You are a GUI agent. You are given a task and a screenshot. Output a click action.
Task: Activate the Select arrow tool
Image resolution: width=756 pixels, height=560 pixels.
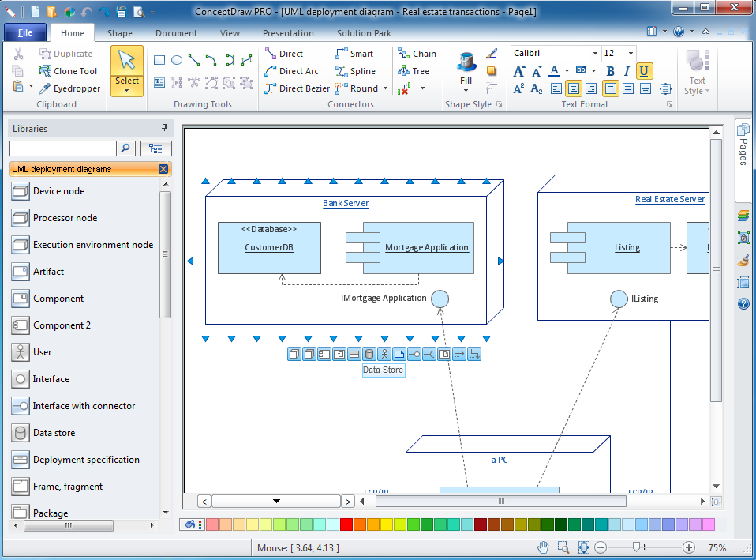127,62
